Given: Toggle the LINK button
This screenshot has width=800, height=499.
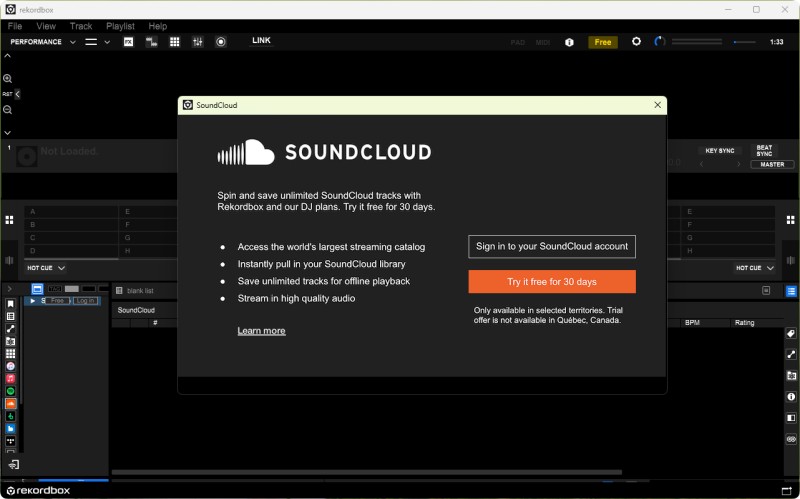Looking at the screenshot, I should tap(261, 40).
